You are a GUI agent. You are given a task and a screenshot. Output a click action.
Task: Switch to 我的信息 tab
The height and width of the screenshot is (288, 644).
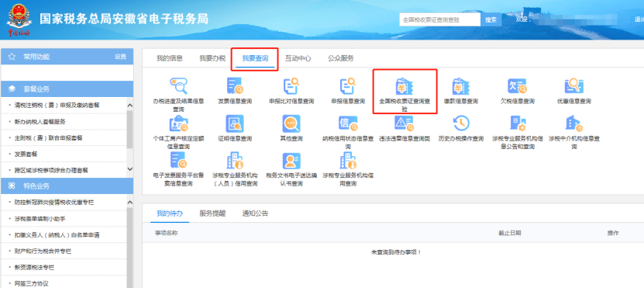170,58
